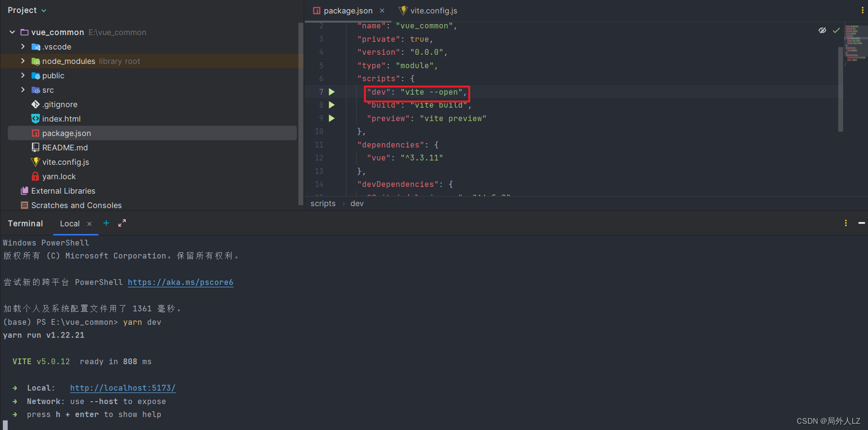Click the terminal input cursor line

(5, 425)
